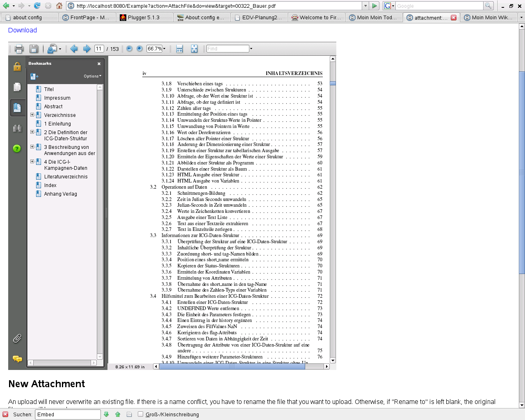
Task: Save a copy using the floppy disk icon
Action: pos(34,49)
